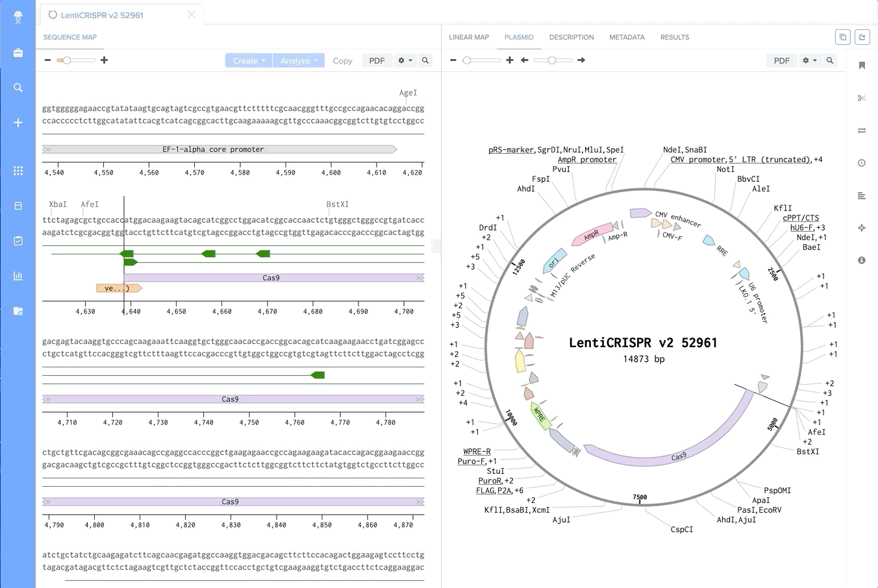Switch to the RESULTS tab

click(675, 37)
